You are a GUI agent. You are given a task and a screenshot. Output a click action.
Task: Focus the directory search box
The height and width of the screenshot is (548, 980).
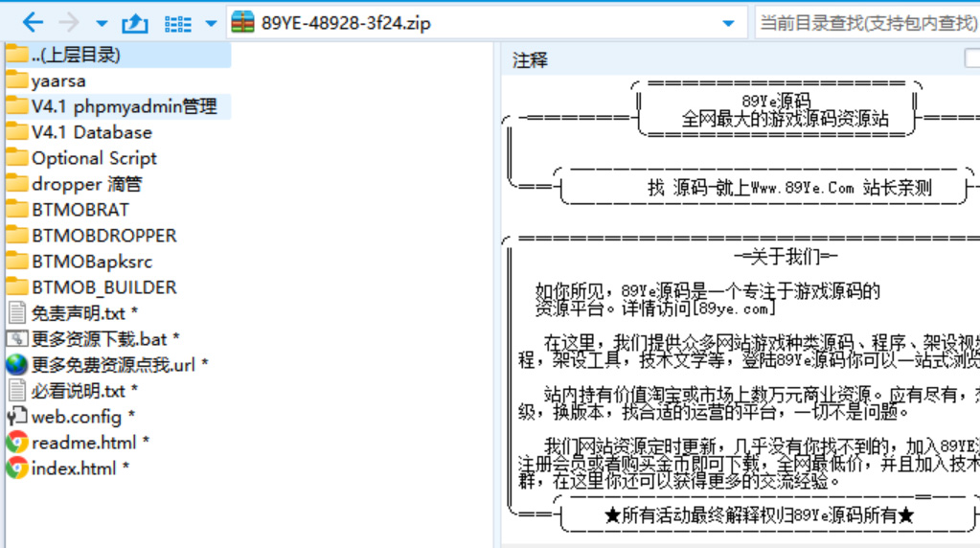tap(867, 23)
